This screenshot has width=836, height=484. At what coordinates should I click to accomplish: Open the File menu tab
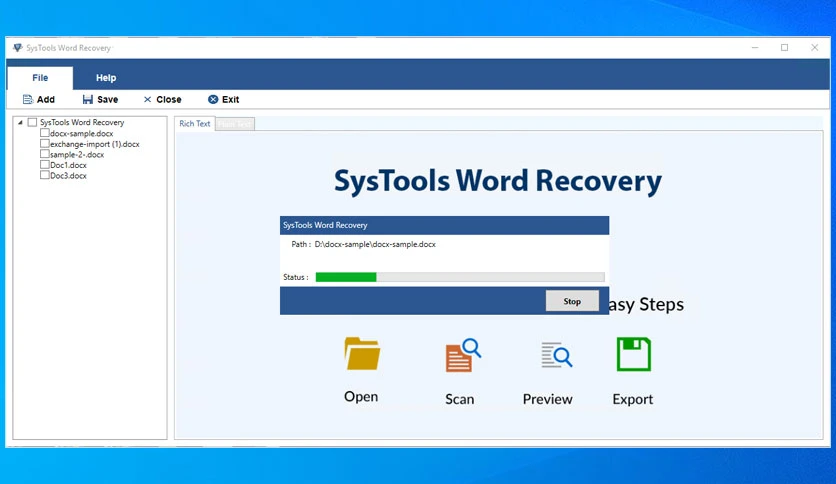pyautogui.click(x=40, y=78)
